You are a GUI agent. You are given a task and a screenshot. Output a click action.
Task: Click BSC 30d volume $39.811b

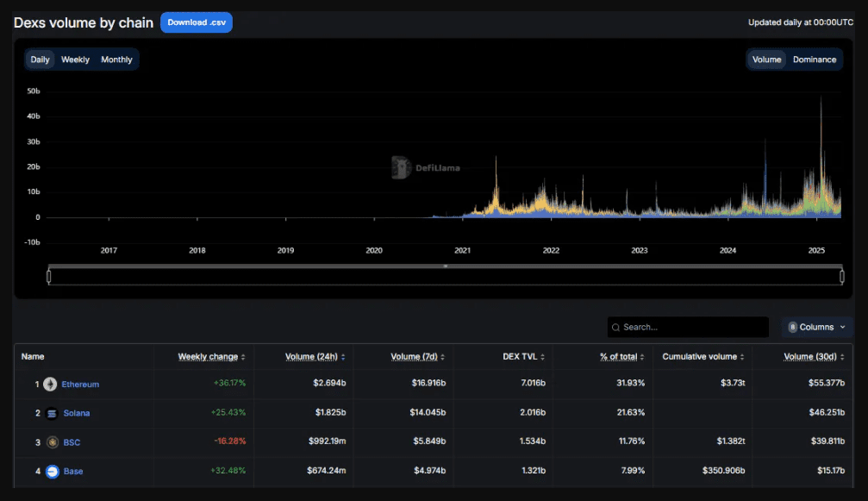coord(827,442)
